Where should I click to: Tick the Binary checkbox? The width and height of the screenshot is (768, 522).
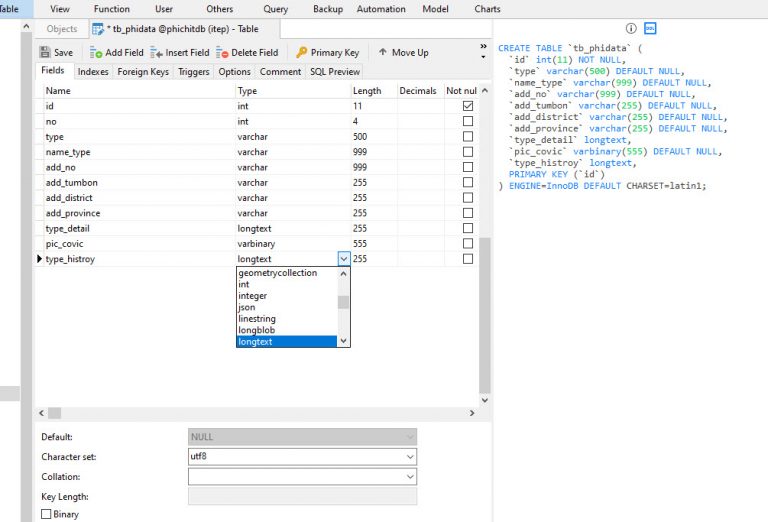(x=46, y=514)
